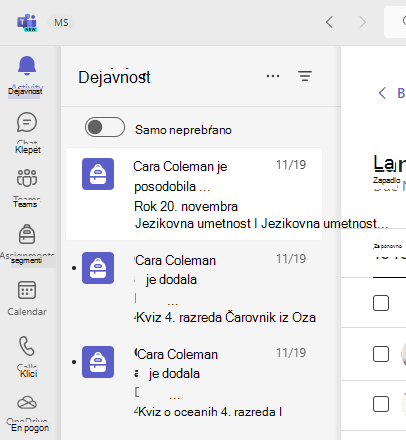Open the OneDrive cloud icon
The height and width of the screenshot is (440, 406).
coord(27,403)
